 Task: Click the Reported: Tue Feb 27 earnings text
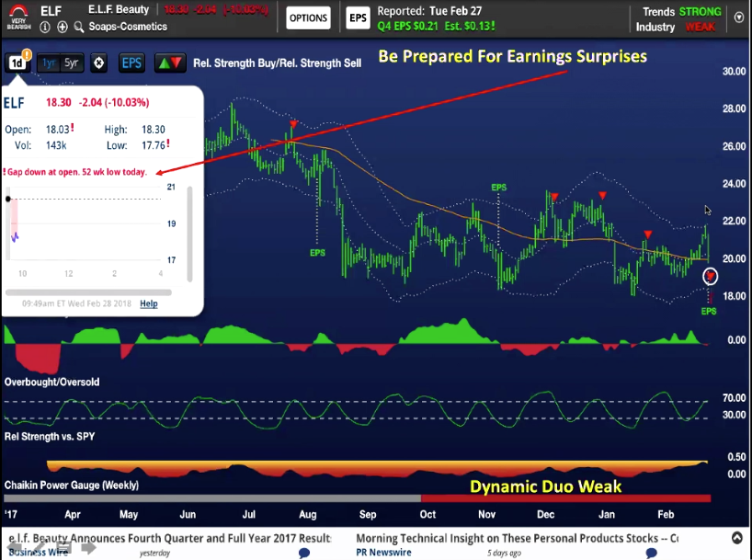429,11
